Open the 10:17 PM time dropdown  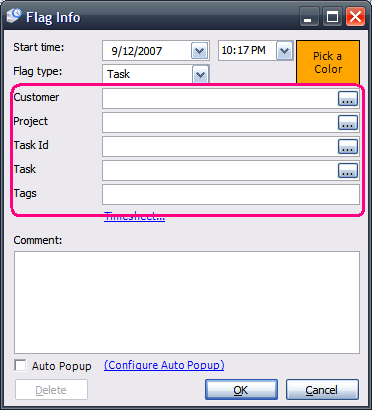click(284, 51)
